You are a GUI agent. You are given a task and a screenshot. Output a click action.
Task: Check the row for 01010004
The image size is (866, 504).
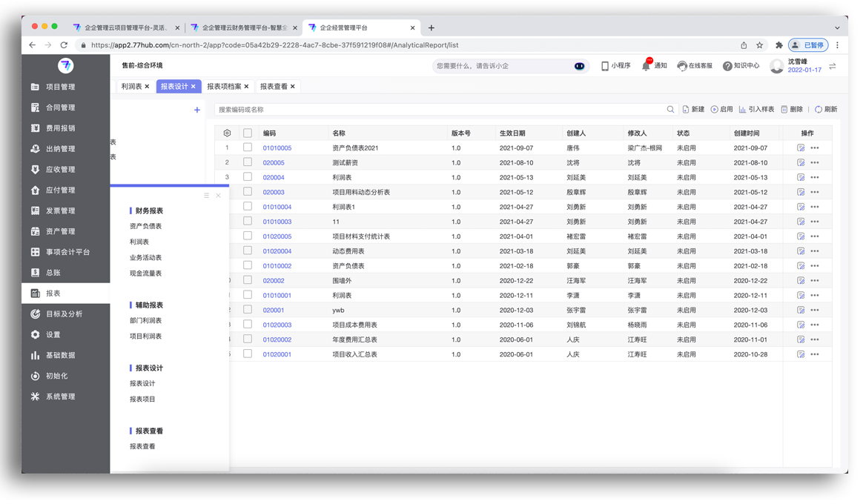coord(248,207)
